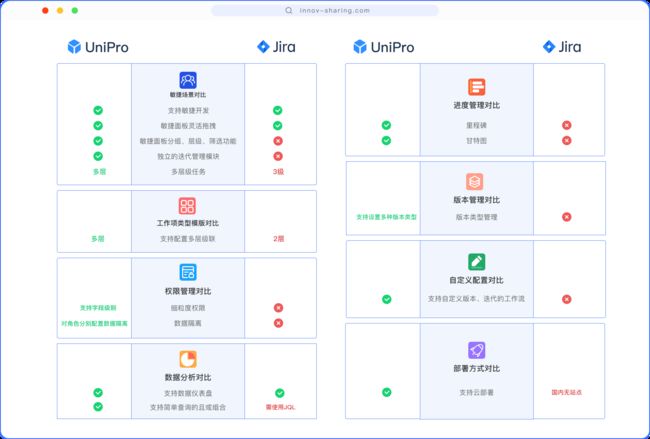Click the red 3级 text
This screenshot has height=439, width=650.
(278, 172)
